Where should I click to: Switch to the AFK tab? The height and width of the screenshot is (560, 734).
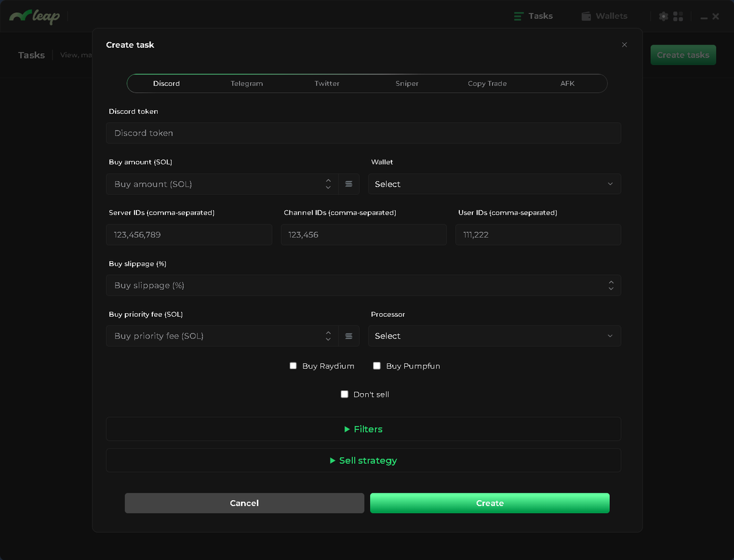pos(567,83)
